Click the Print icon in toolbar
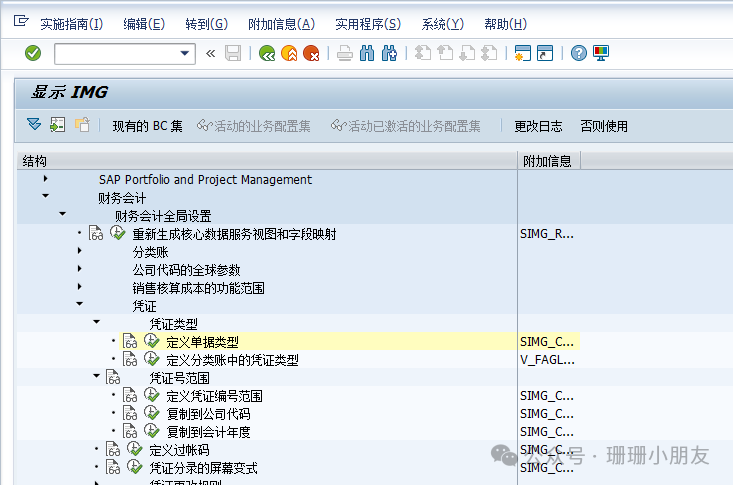The width and height of the screenshot is (733, 485). 345,54
